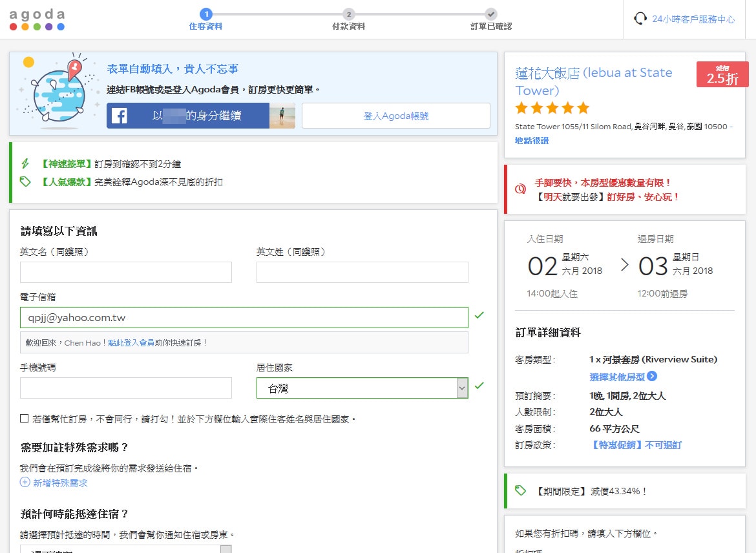Open the 居住國家 country dropdown
Screen dimensions: 756x553
(x=362, y=388)
